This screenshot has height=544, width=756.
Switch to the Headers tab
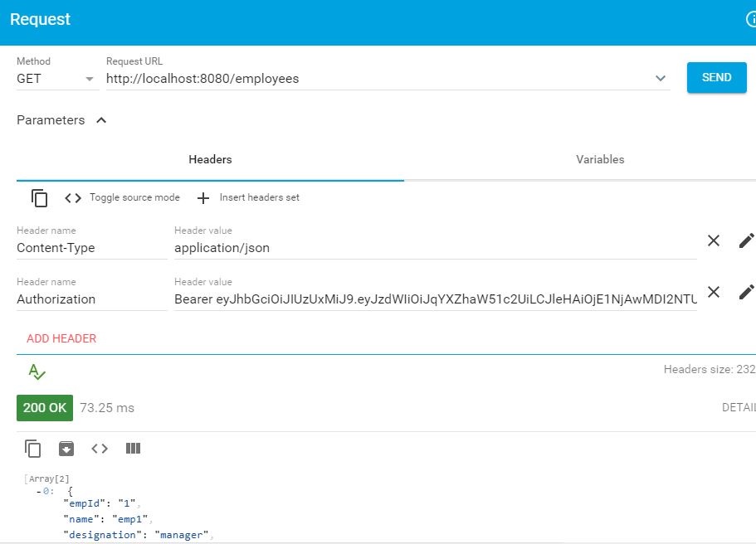pos(210,159)
